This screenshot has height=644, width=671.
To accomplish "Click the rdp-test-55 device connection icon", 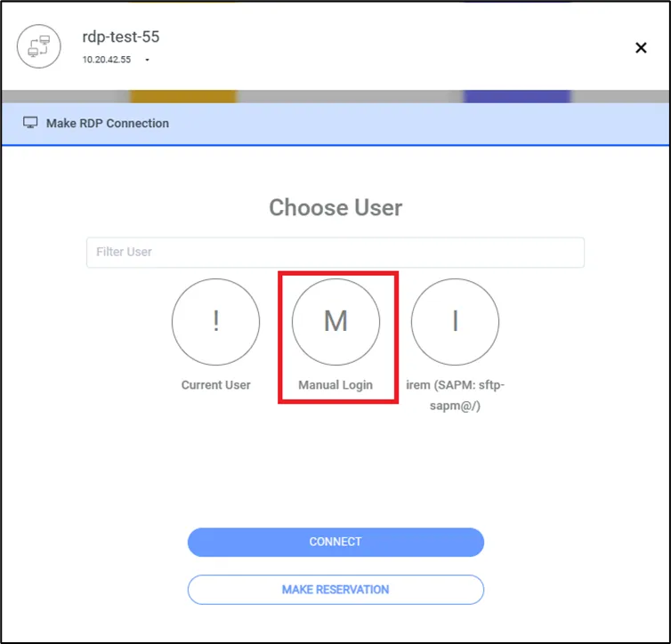I will click(x=38, y=46).
